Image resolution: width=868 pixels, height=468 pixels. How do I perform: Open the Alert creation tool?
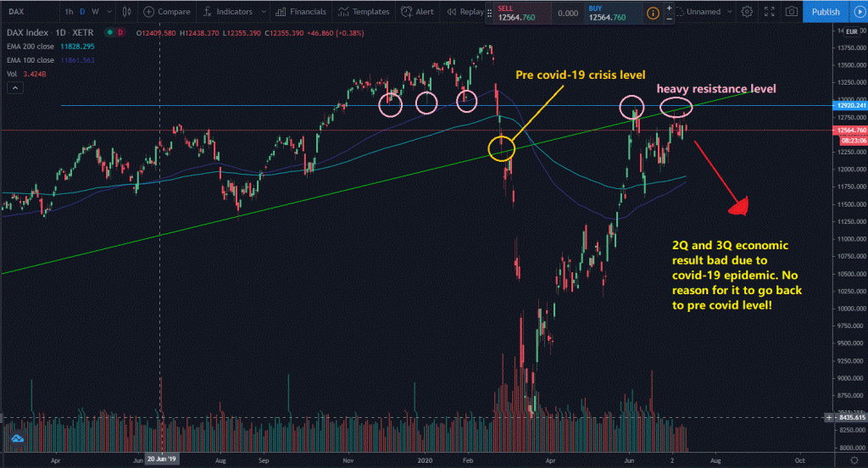click(418, 12)
